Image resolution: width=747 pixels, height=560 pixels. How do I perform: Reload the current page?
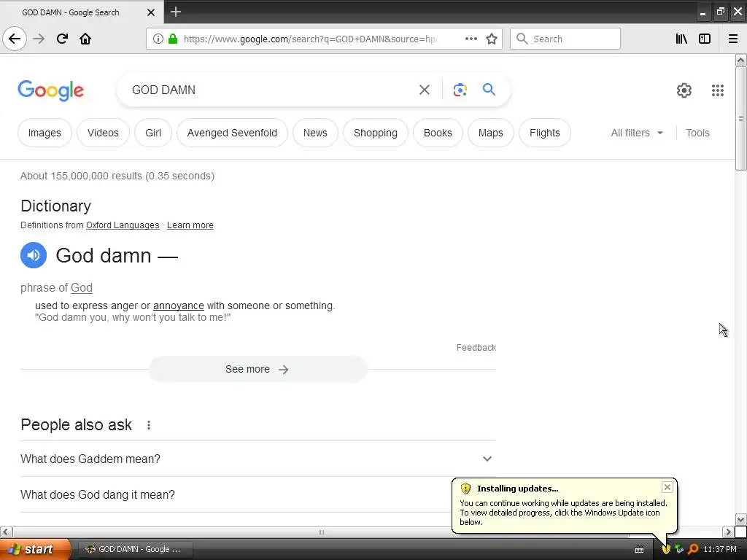[x=62, y=39]
